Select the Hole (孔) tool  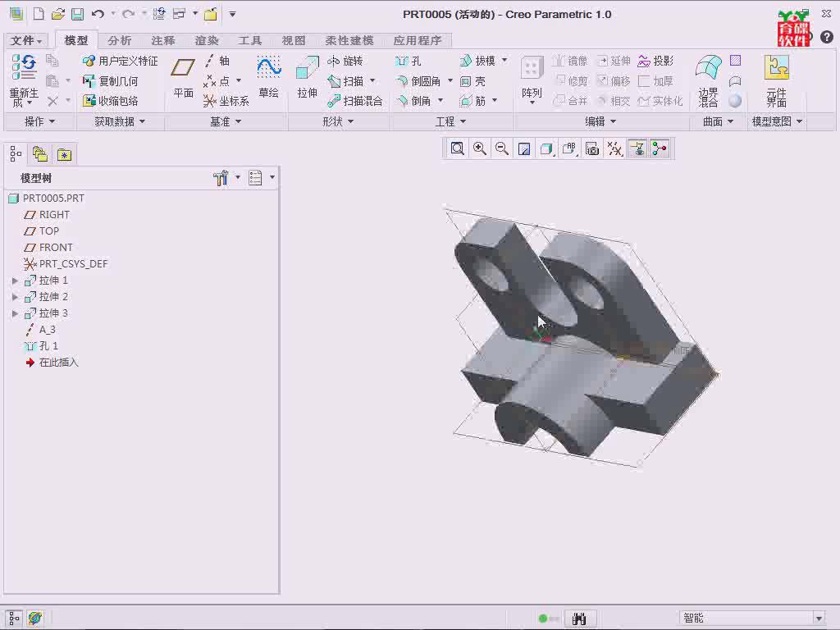coord(409,61)
